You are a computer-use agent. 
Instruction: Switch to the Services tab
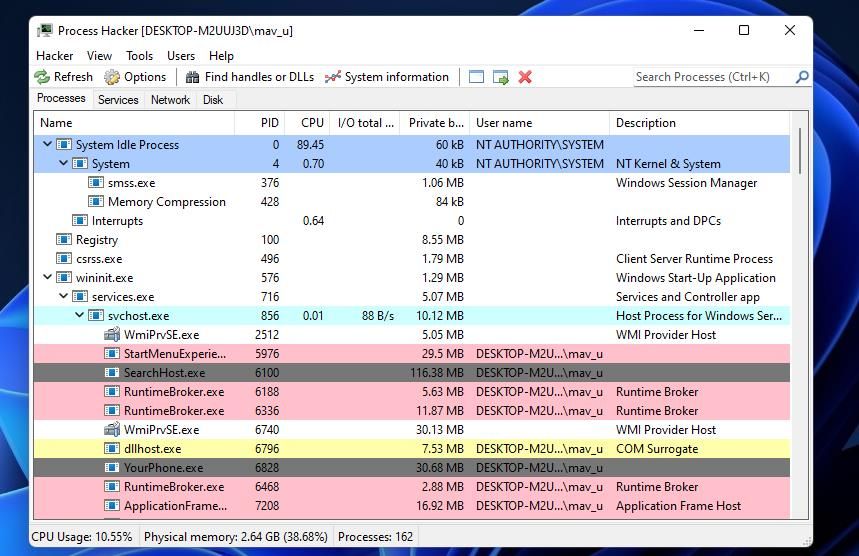pyautogui.click(x=118, y=100)
